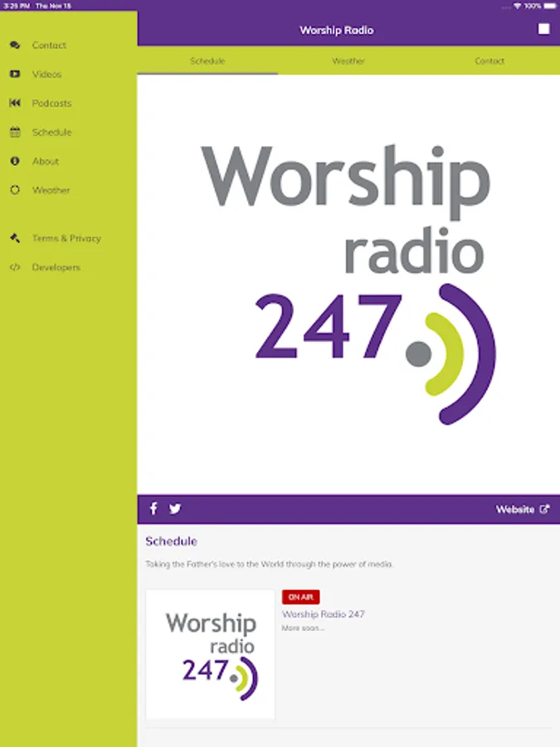The width and height of the screenshot is (560, 747).
Task: Click the 'More soon...' text
Action: (303, 628)
